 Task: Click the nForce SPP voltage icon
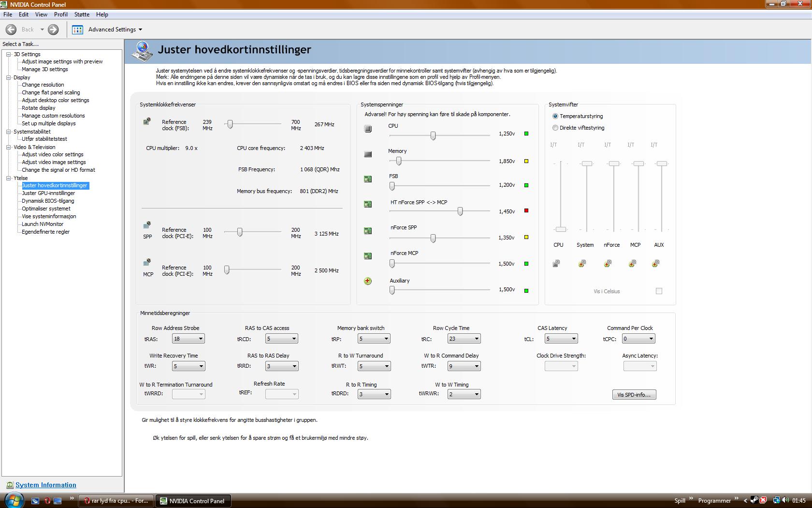click(368, 231)
